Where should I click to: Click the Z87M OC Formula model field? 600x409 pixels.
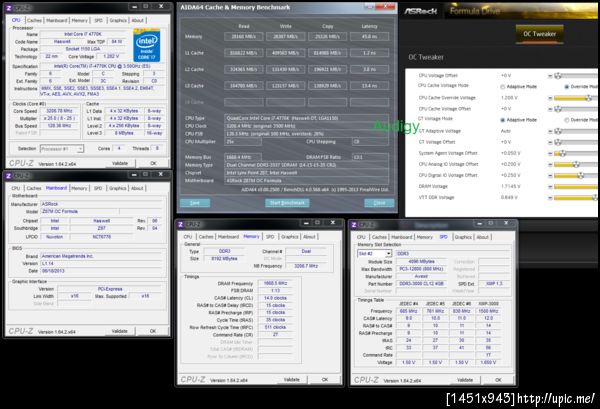click(x=79, y=212)
